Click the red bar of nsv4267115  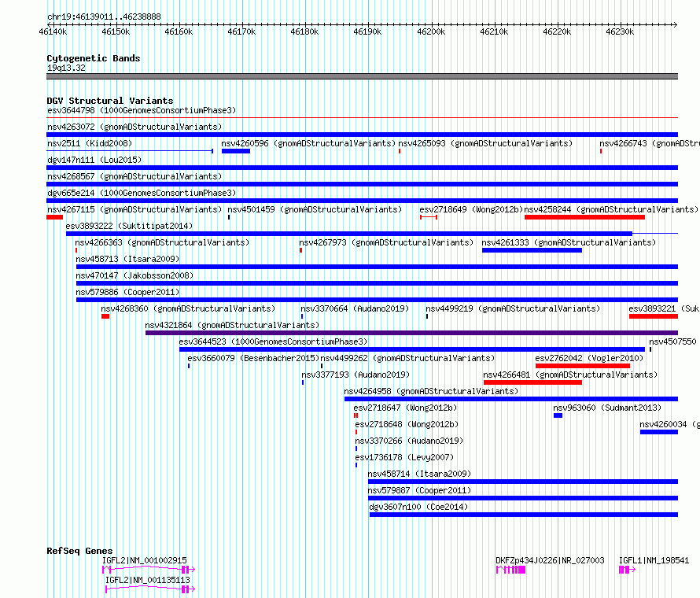[54, 217]
